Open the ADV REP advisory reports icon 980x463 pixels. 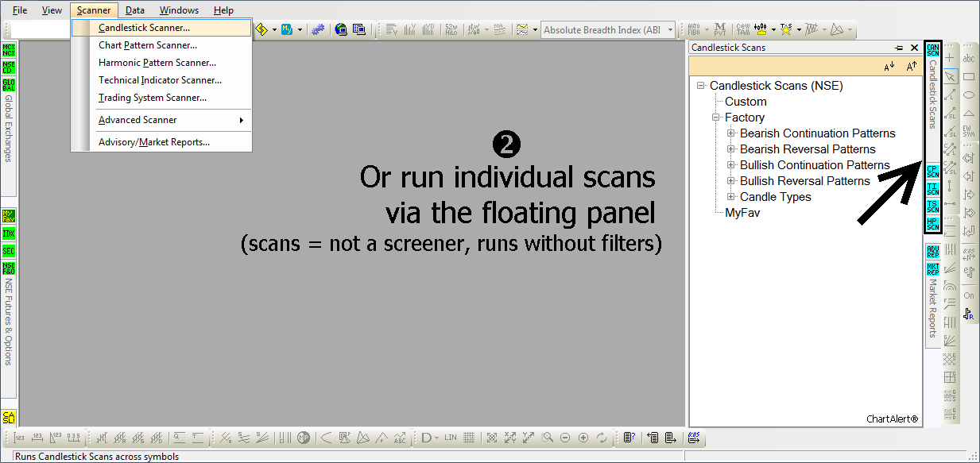pos(933,251)
